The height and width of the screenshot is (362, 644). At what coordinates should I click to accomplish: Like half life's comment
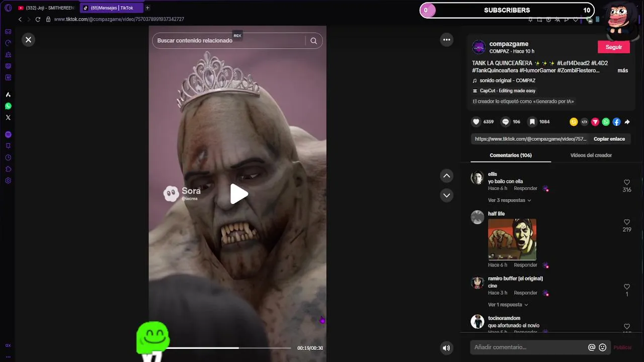[627, 222]
